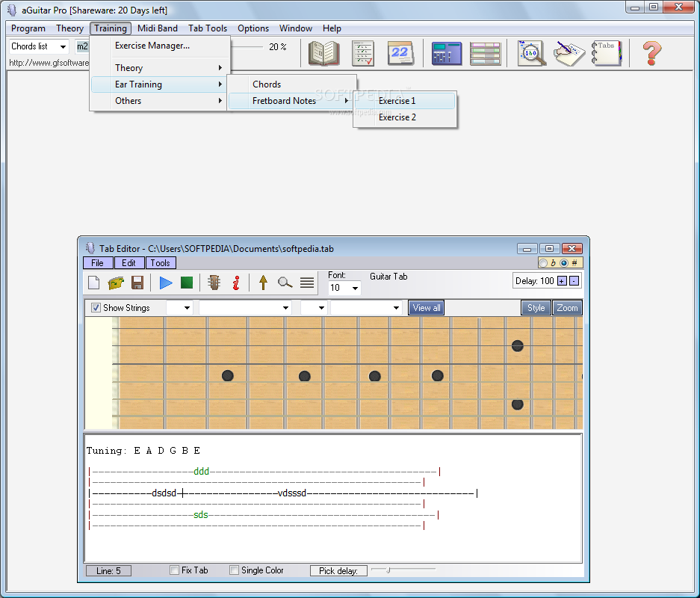
Task: Open Tab Editor Tools menu
Action: 161,263
